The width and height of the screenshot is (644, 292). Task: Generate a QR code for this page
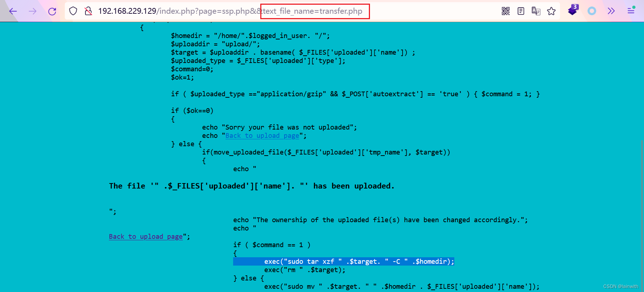click(x=506, y=11)
